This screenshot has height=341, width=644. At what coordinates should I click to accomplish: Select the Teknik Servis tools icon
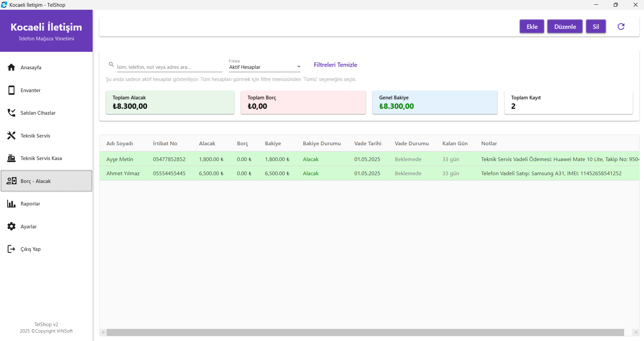point(11,136)
